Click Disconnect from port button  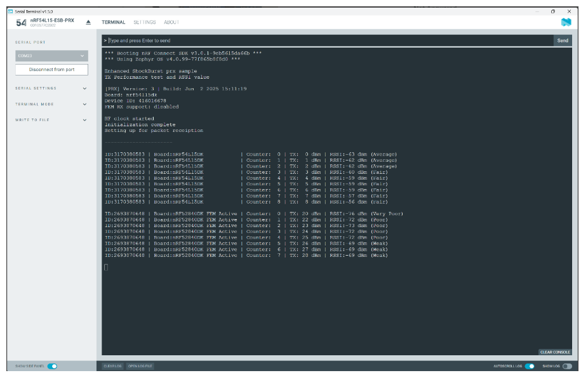pos(51,69)
